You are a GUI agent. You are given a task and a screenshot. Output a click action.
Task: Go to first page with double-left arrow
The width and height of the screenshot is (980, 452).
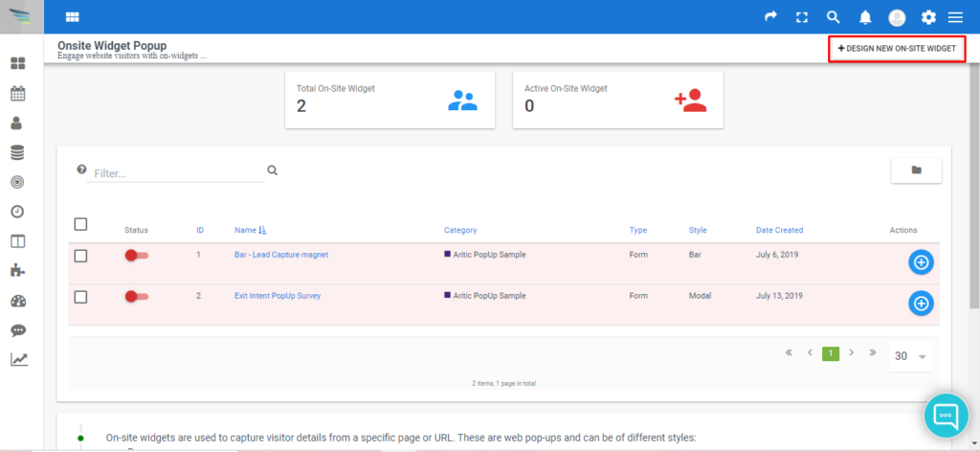(x=789, y=352)
